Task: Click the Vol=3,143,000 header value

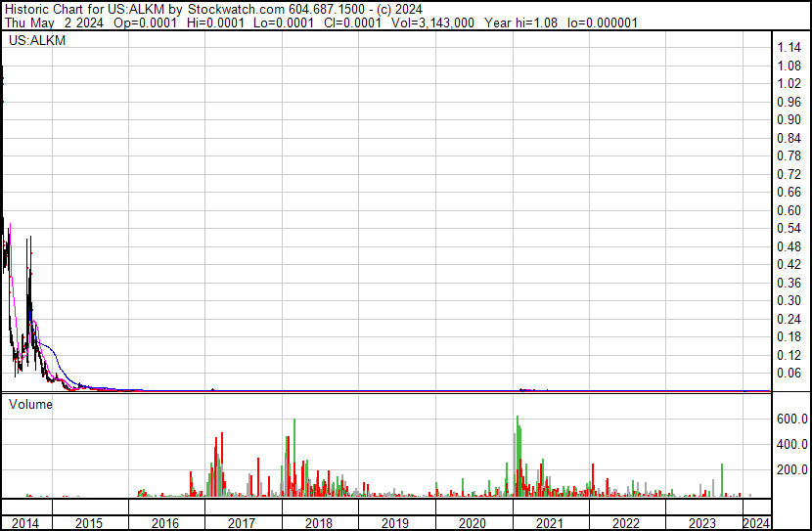Action: [x=433, y=22]
